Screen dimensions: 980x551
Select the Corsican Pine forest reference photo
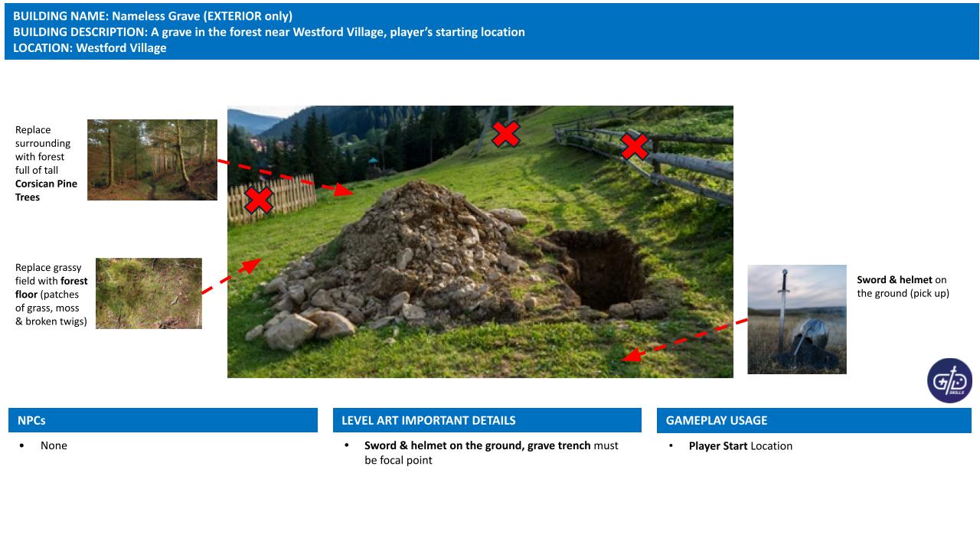pos(152,160)
